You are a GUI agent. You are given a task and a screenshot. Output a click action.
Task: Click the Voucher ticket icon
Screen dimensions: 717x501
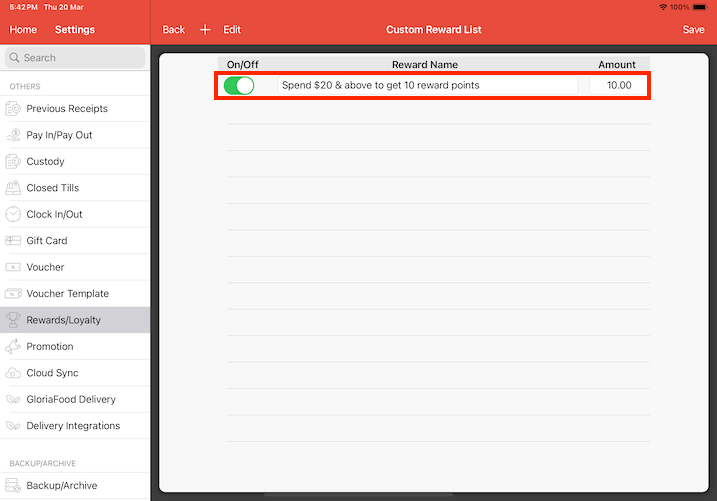click(13, 267)
